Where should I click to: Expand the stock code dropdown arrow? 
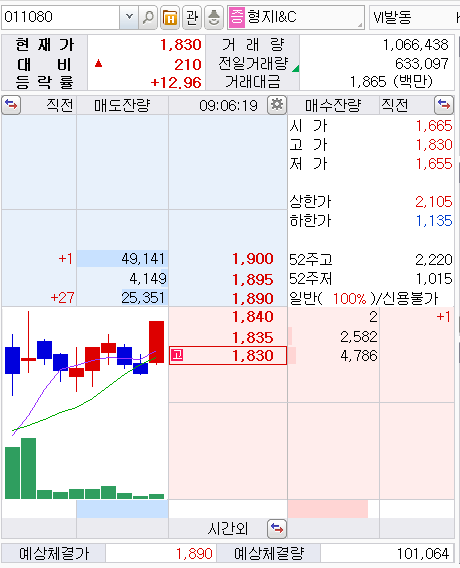tap(129, 17)
